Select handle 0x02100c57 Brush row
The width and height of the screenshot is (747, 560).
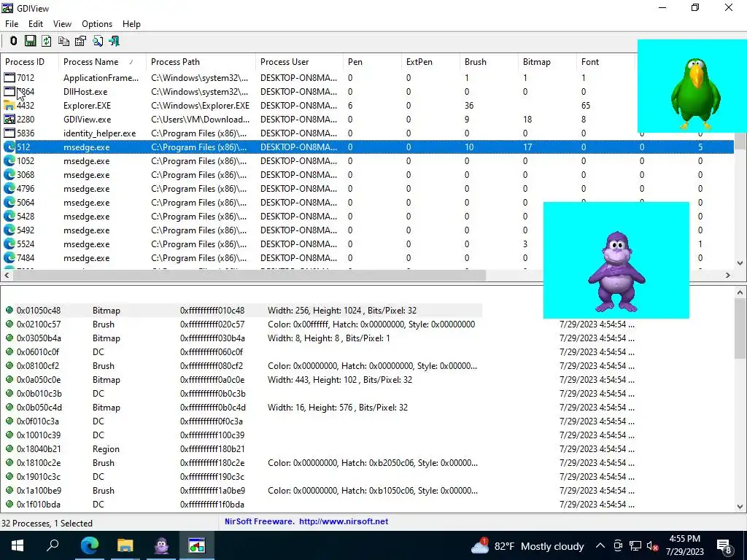click(367, 324)
